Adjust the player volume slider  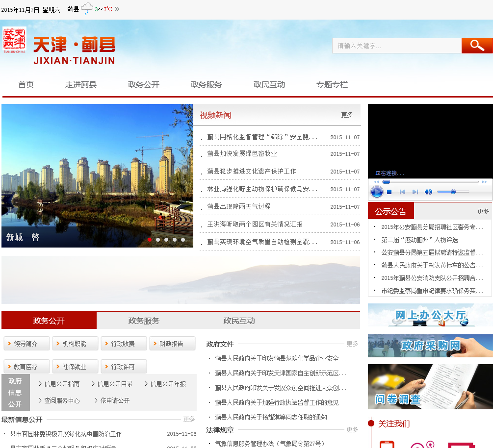click(x=453, y=192)
